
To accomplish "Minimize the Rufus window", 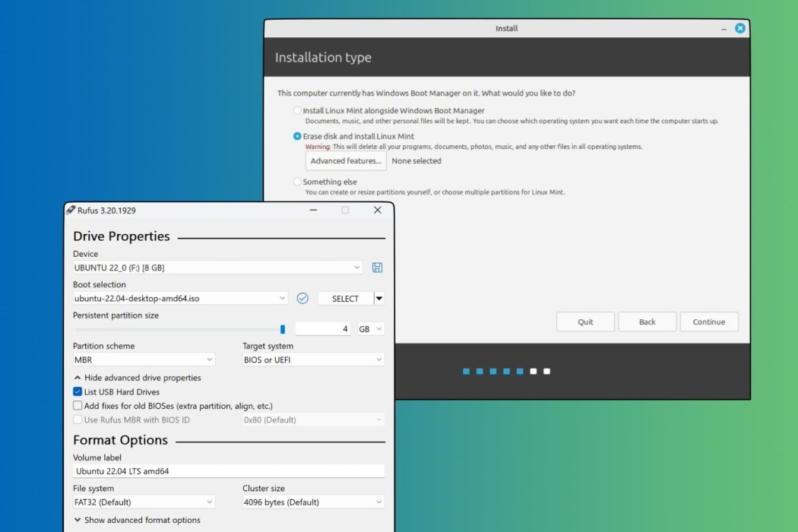I will (x=313, y=211).
